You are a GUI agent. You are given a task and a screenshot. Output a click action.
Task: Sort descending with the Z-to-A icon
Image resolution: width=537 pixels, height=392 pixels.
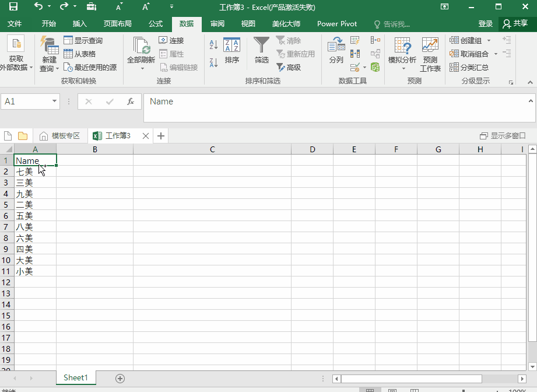click(x=213, y=62)
